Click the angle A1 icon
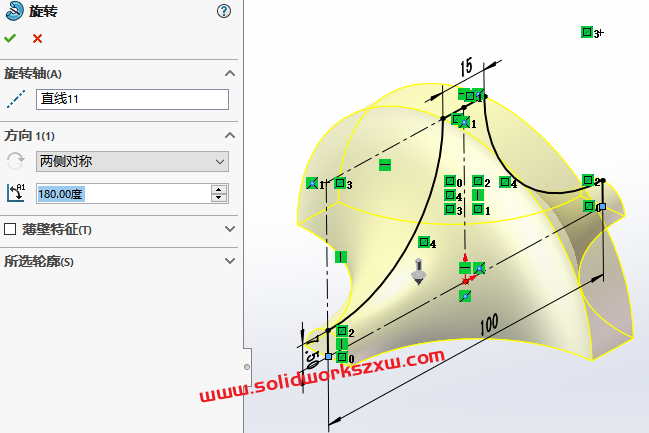The width and height of the screenshot is (649, 433). pyautogui.click(x=16, y=193)
